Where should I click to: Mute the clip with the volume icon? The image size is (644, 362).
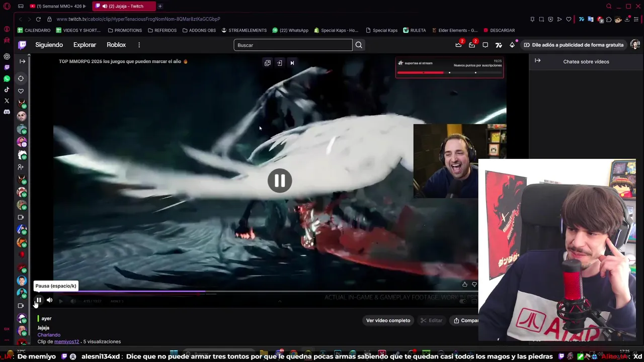pos(49,300)
